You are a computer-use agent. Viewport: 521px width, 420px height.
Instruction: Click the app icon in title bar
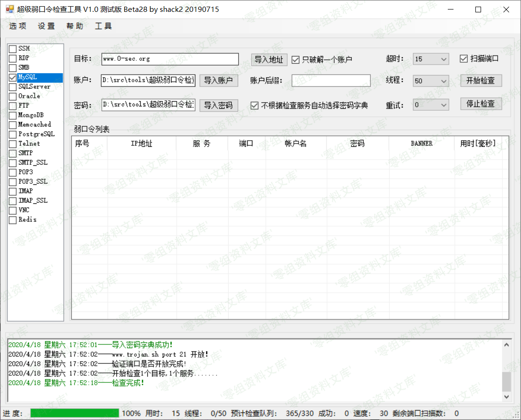(10, 10)
